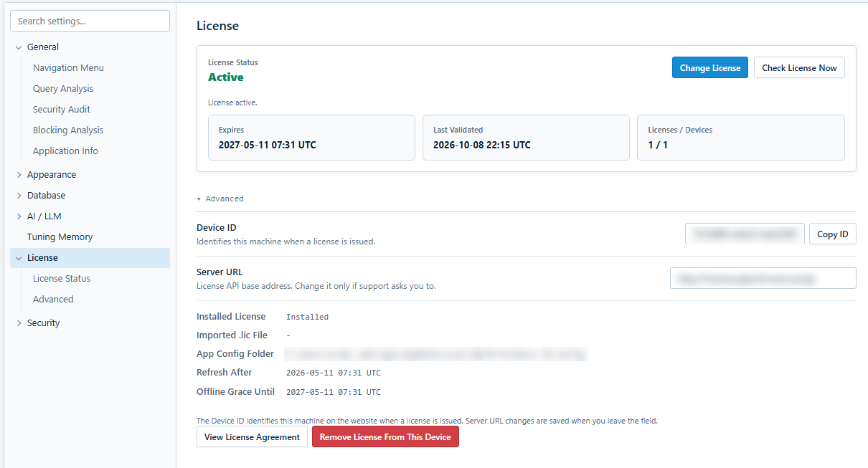The width and height of the screenshot is (868, 468).
Task: Select Security Audit in sidebar
Action: [x=62, y=110]
